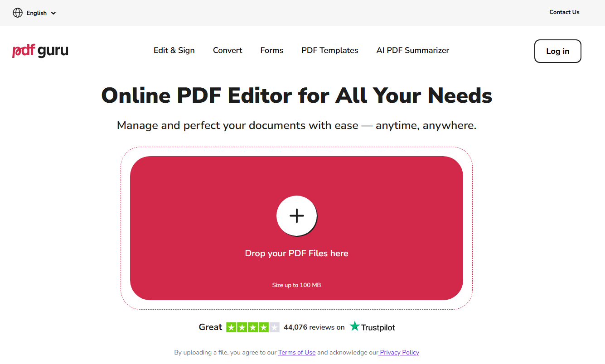
Task: Open the Contact Us link
Action: click(564, 12)
